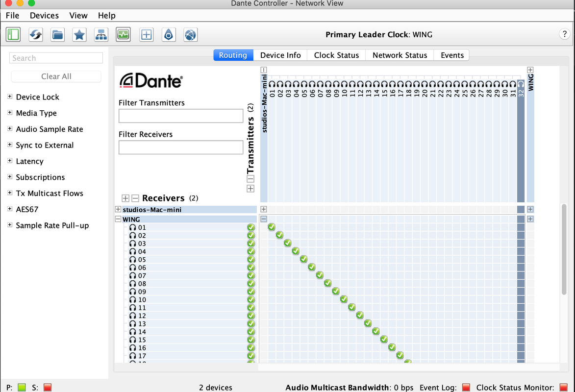The width and height of the screenshot is (575, 392).
Task: Collapse all receivers with minus button
Action: pos(135,198)
